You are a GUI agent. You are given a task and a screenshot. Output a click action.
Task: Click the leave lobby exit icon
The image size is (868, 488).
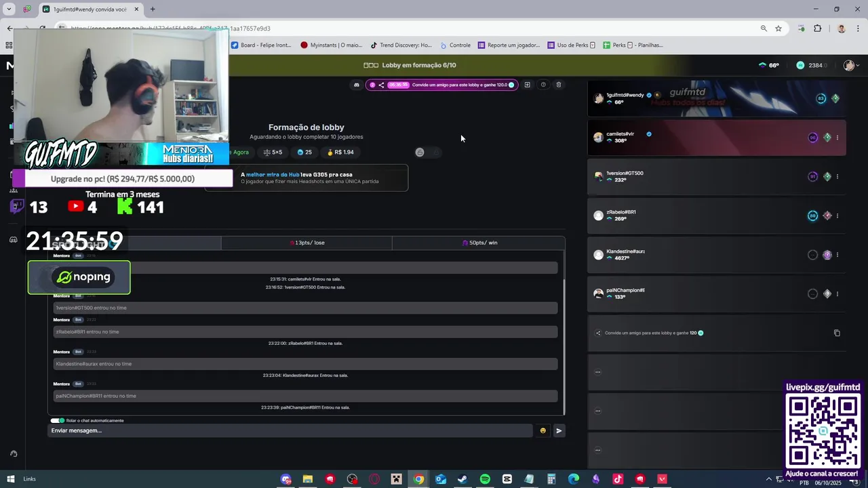pyautogui.click(x=527, y=85)
